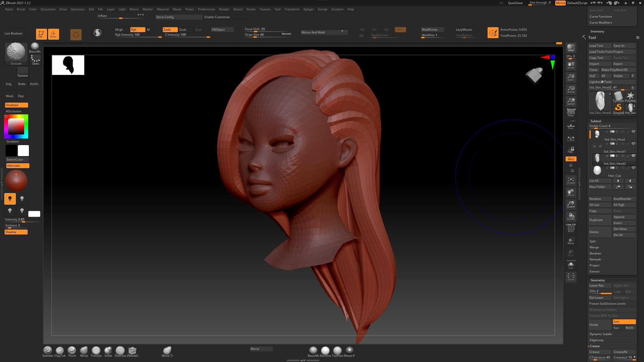Hide the Hair_Cap subtool eye icon
The height and width of the screenshot is (362, 644).
633,168
